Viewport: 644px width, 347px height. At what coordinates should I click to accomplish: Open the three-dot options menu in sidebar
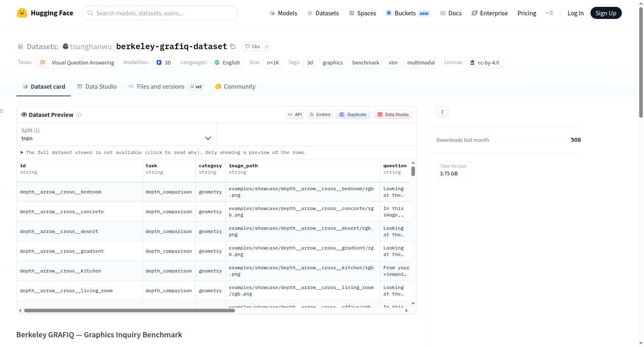(x=442, y=112)
